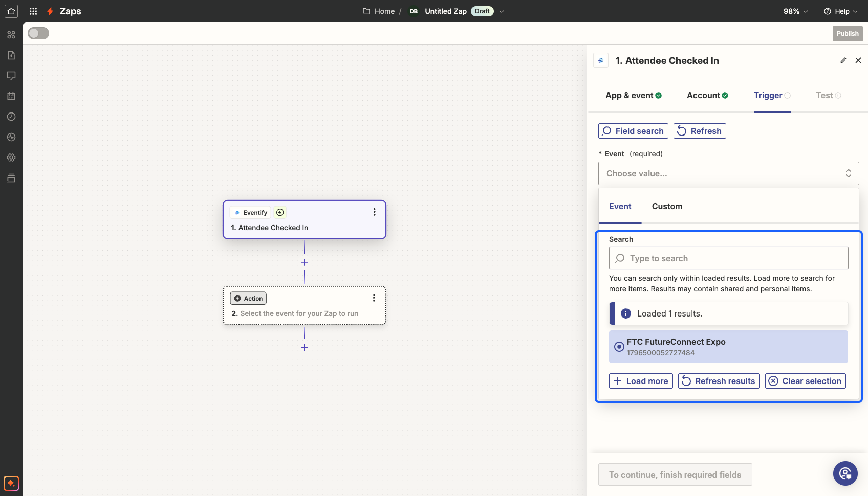Close the Attendee Checked In panel
Viewport: 868px width, 496px height.
point(858,60)
